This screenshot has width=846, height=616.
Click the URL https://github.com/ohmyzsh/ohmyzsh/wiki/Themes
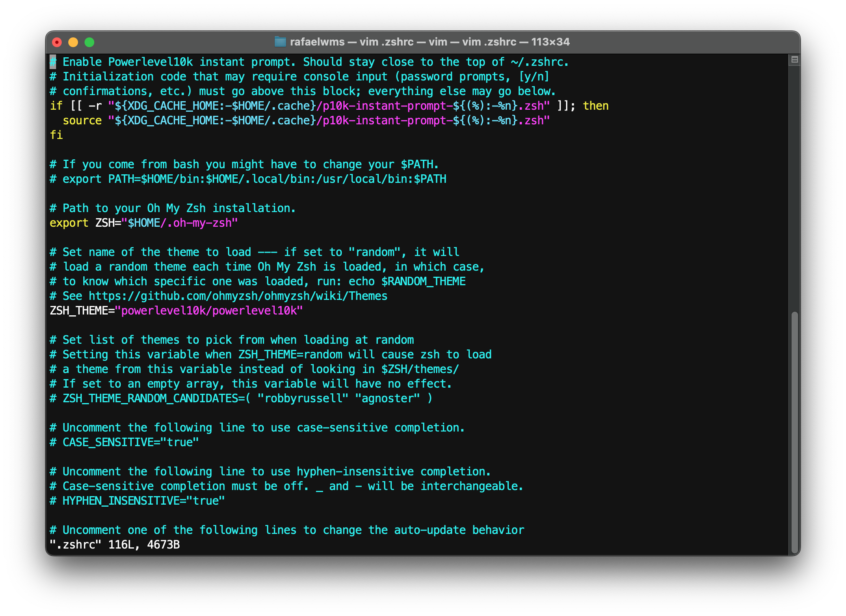238,296
